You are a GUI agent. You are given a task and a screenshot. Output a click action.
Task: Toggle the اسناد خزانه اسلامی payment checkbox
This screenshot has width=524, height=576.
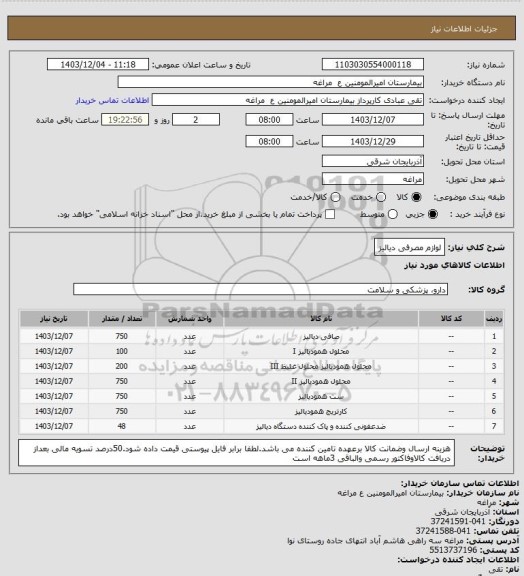coord(330,214)
